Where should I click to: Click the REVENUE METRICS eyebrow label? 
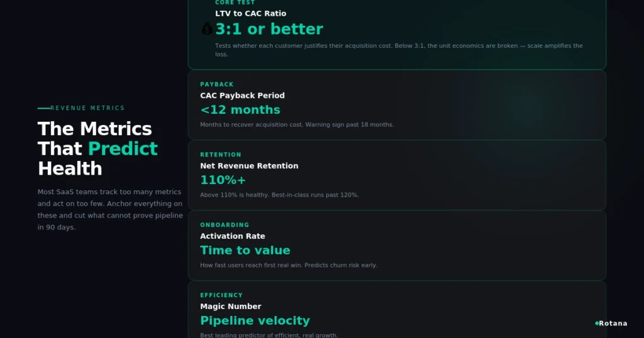[87, 108]
